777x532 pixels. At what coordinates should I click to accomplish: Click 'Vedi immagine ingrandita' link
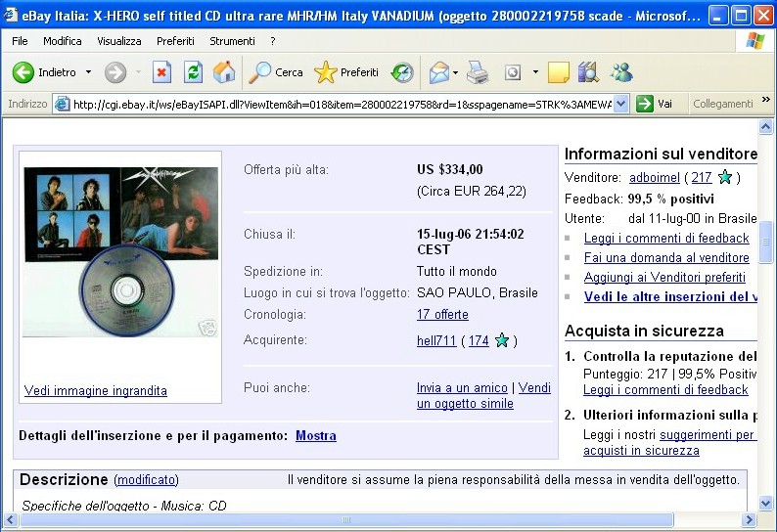coord(96,391)
